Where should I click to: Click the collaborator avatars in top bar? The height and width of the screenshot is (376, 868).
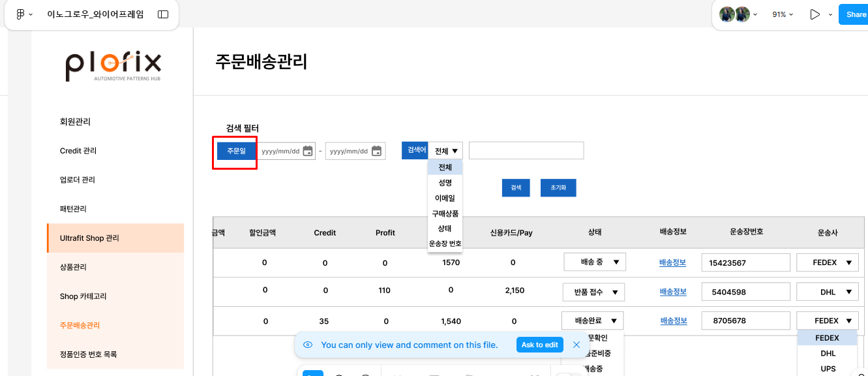click(x=734, y=14)
